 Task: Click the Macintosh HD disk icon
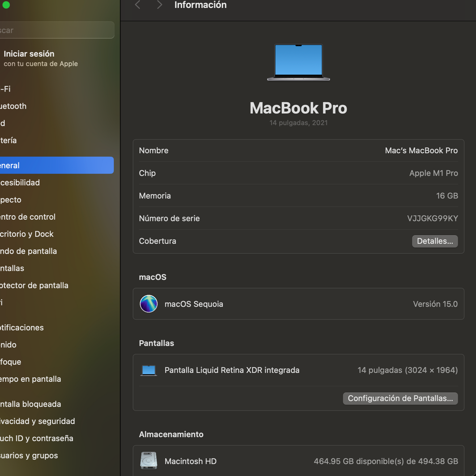(x=149, y=461)
